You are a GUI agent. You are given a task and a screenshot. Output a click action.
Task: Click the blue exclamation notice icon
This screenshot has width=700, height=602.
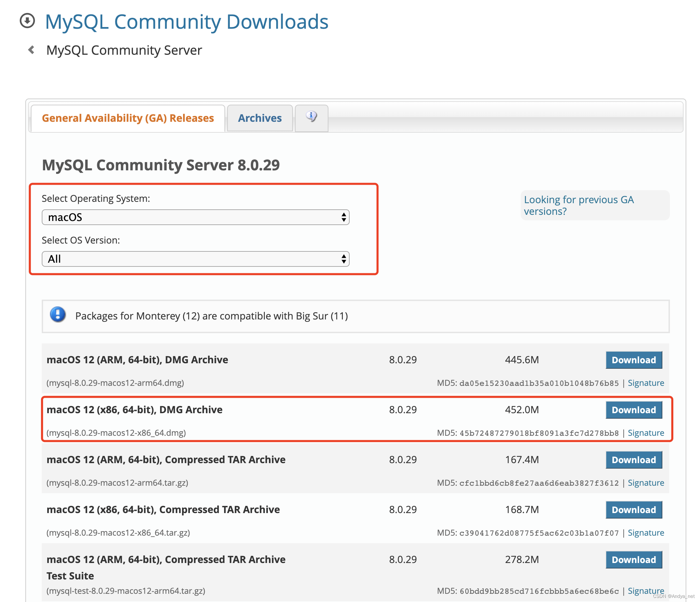[x=58, y=314]
